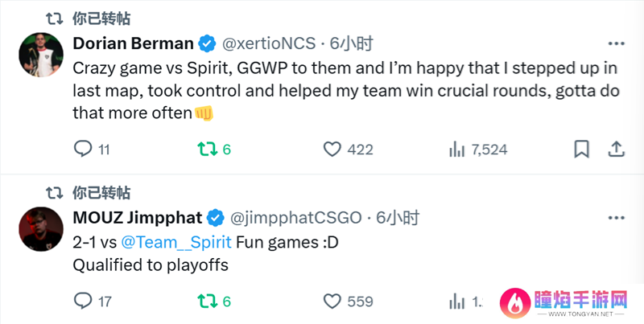Viewport: 644px width, 324px height.
Task: Bookmark Dorian Berman's tweet
Action: point(581,150)
